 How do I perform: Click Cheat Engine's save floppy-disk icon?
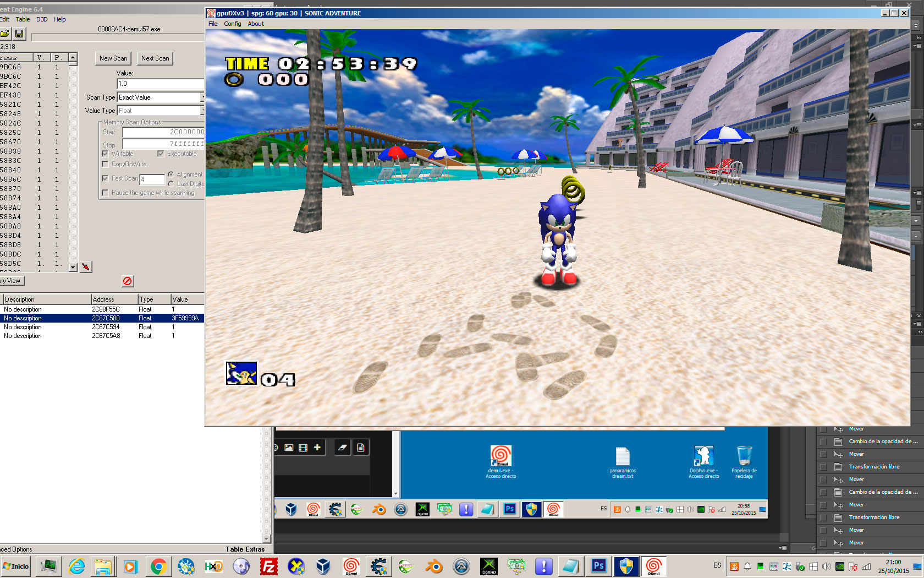(x=19, y=34)
